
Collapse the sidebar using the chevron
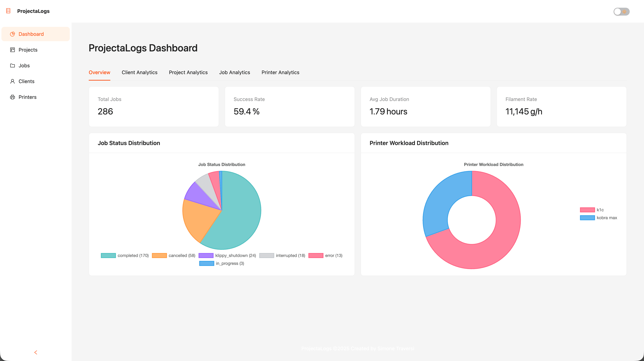36,352
